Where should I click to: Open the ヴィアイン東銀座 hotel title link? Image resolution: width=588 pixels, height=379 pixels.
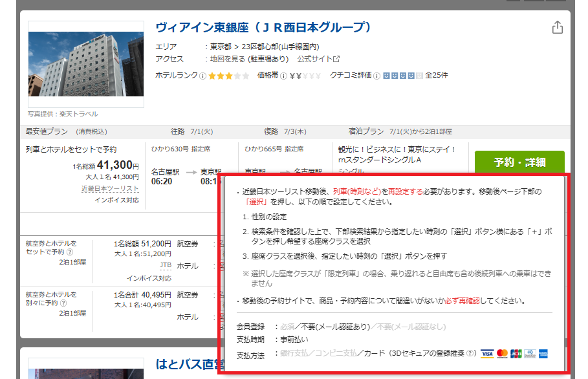pos(263,28)
